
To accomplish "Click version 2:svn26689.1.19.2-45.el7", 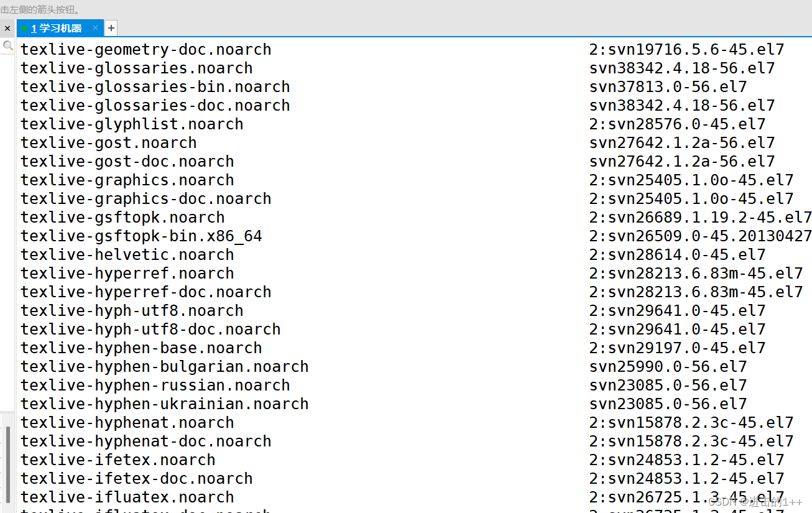I will point(701,218).
